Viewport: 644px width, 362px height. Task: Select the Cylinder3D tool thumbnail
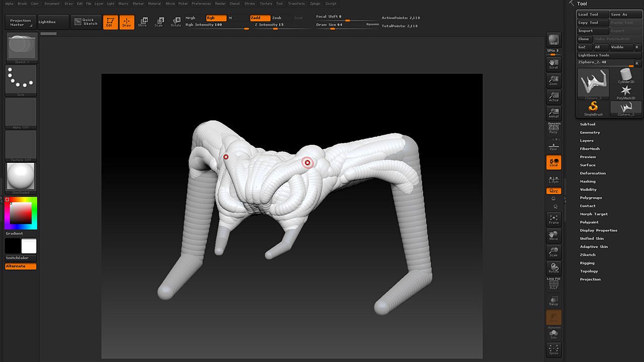coord(626,75)
